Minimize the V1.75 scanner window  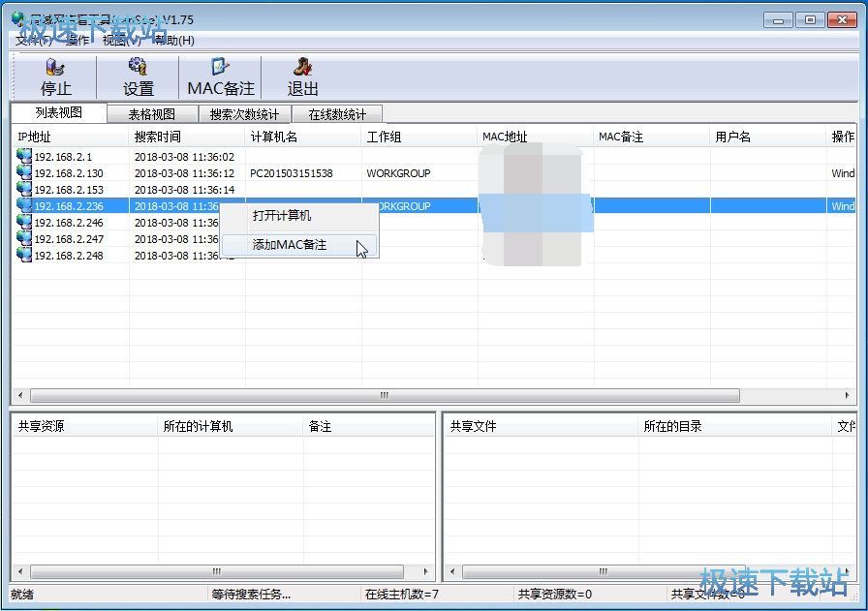[778, 20]
